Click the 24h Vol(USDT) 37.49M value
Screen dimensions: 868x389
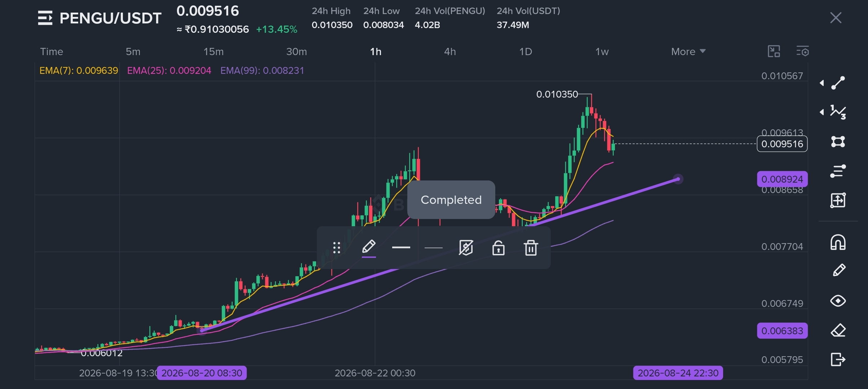coord(513,25)
